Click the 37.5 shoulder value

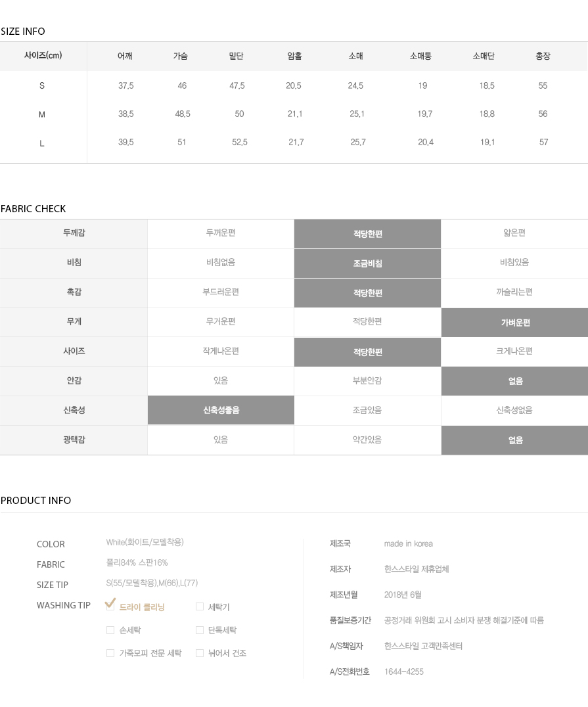pos(125,85)
